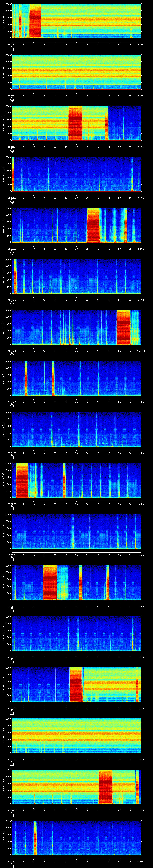Screen dimensions: 153x868
Task: Click the '9:00' end time label
Action: click(141, 810)
